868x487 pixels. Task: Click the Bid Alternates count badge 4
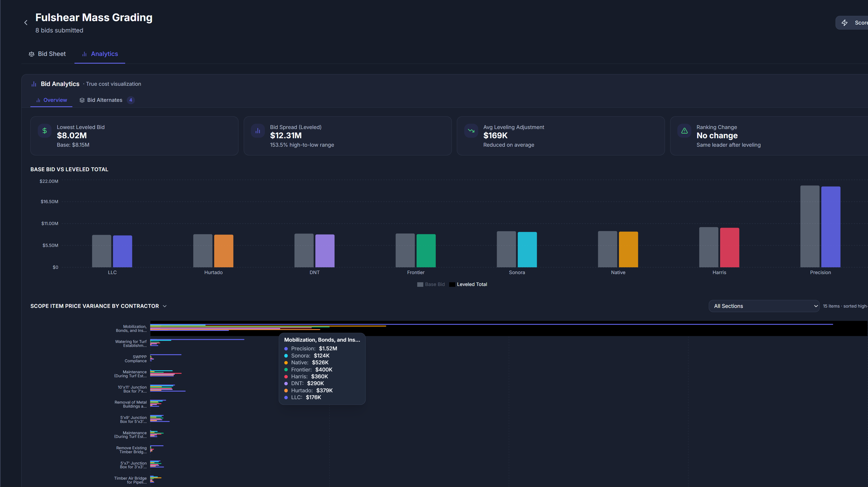click(x=131, y=100)
